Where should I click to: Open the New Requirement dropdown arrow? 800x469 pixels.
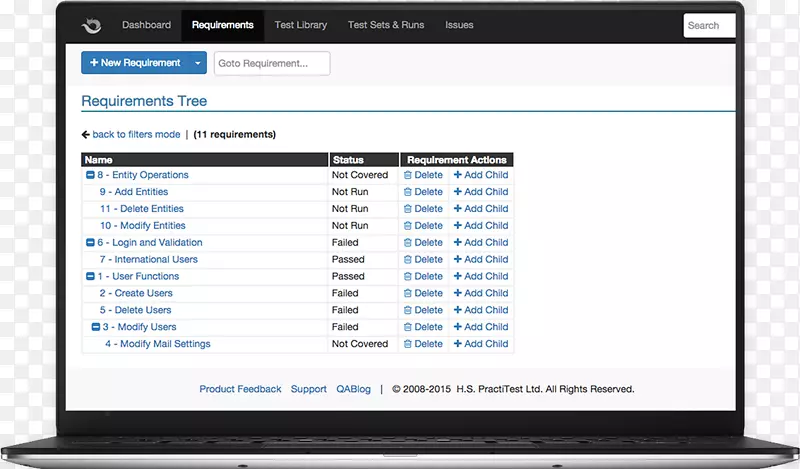pos(197,63)
